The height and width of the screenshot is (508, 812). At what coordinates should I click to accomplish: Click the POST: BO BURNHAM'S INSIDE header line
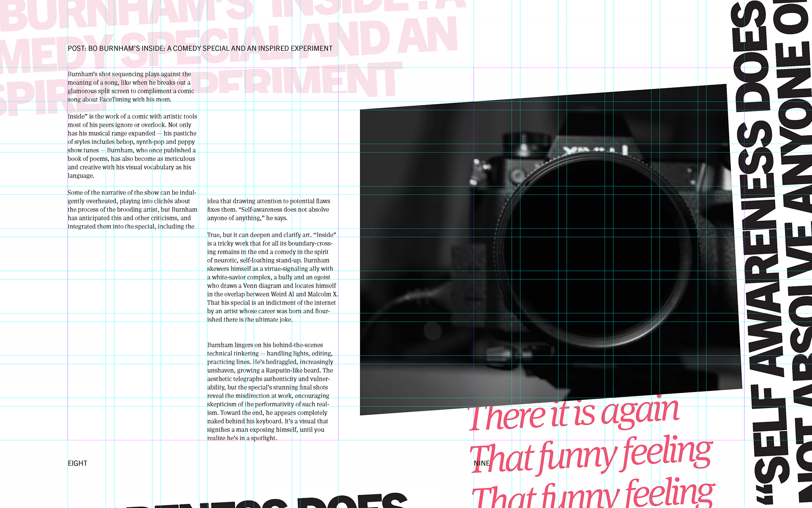coord(200,49)
